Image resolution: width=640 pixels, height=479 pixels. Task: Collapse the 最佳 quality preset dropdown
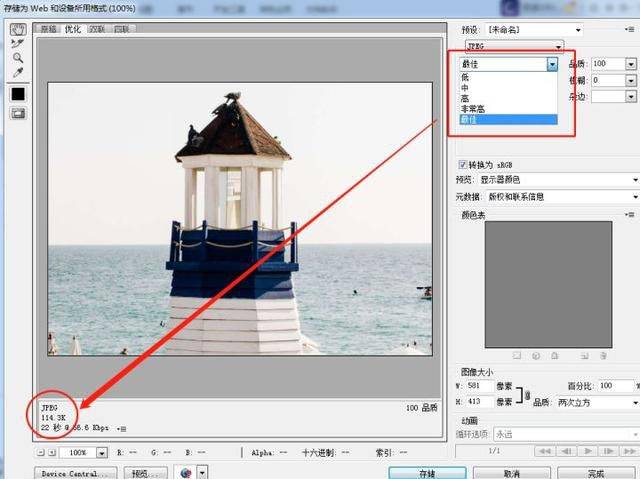pyautogui.click(x=552, y=64)
